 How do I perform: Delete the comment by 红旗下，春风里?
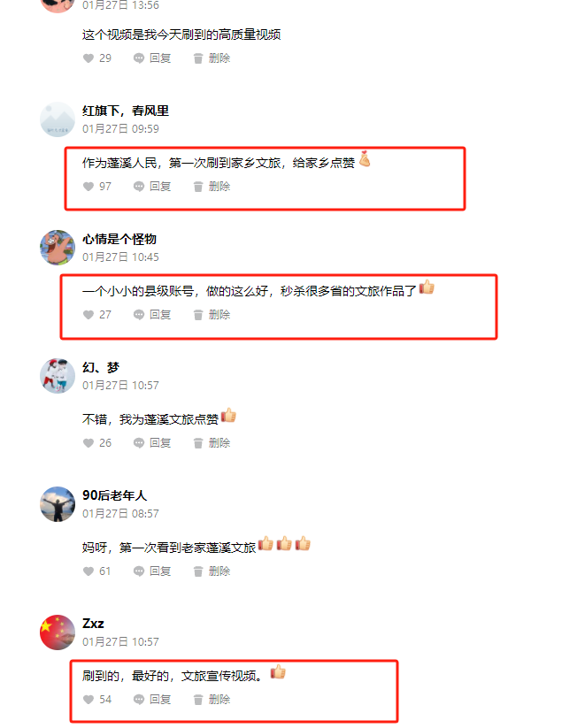212,187
